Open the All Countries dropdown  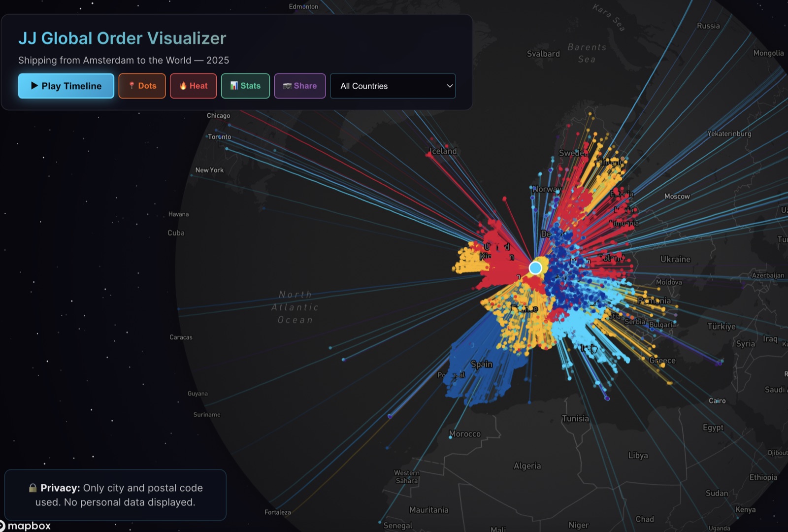pyautogui.click(x=393, y=86)
